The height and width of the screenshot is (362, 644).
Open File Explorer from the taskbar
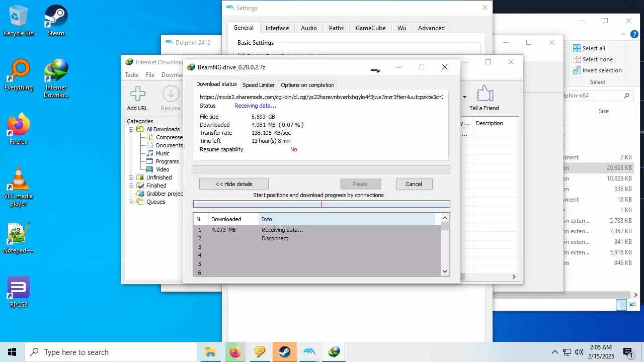tap(210, 352)
